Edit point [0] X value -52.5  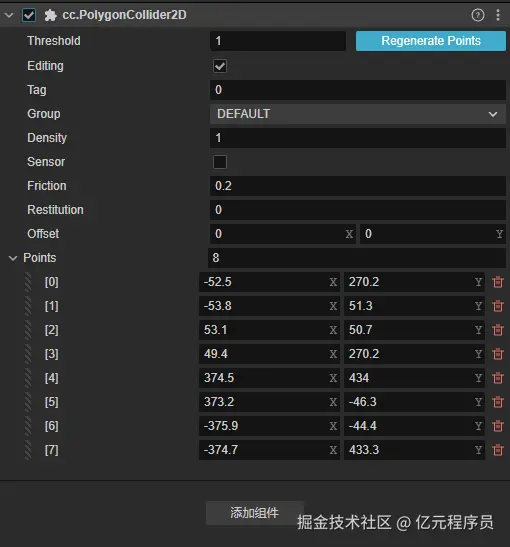pos(269,282)
